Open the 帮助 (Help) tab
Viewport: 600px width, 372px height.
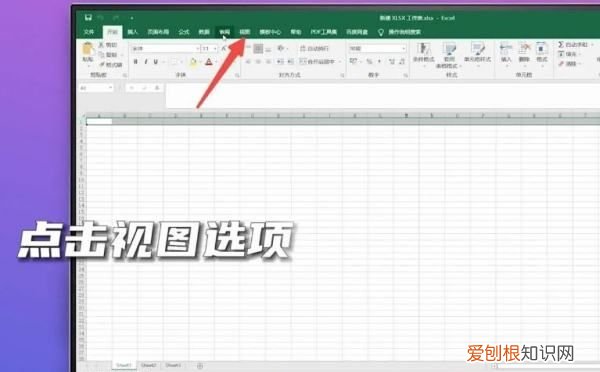(x=295, y=32)
